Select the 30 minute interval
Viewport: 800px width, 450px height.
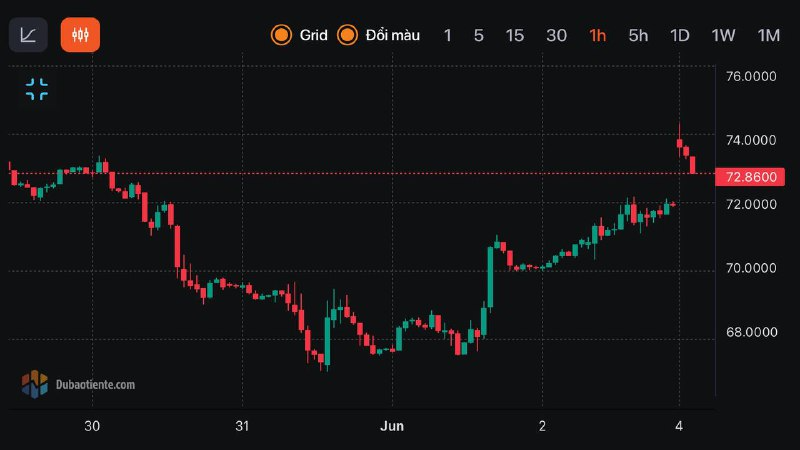pyautogui.click(x=556, y=35)
